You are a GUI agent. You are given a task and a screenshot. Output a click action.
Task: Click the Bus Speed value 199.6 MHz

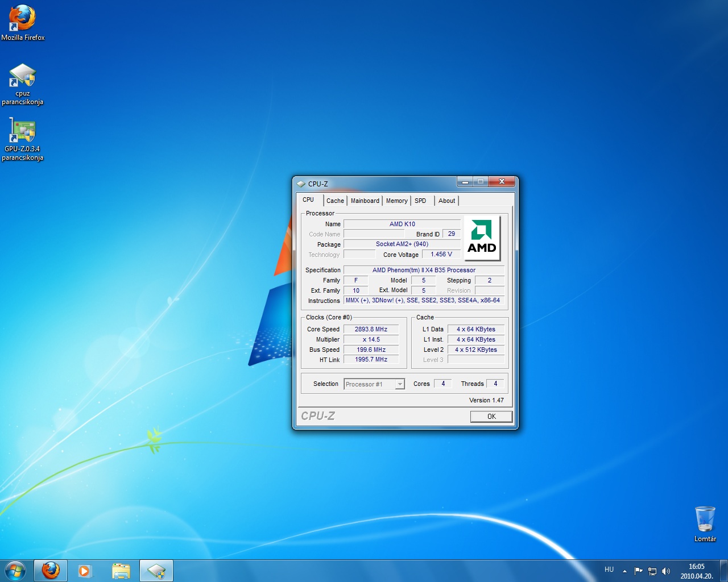[x=371, y=350]
